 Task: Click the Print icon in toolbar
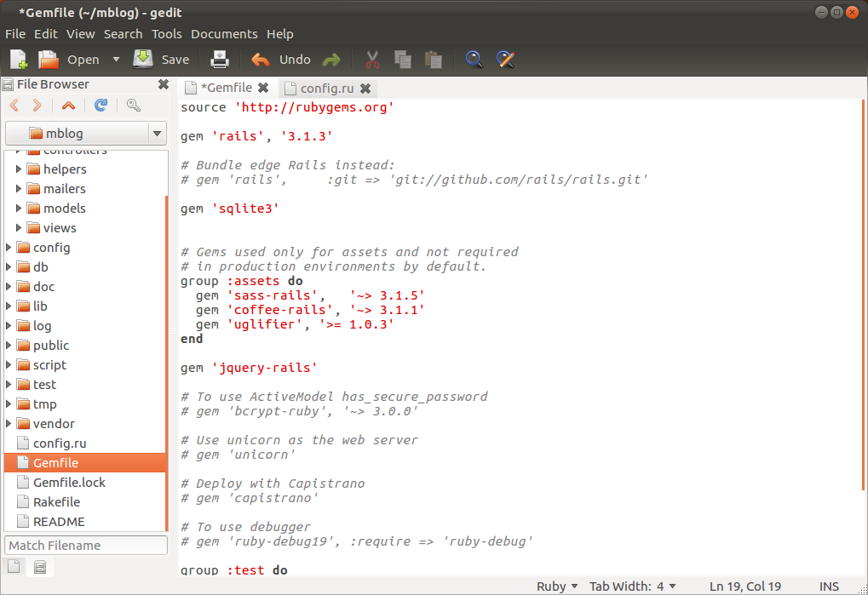220,60
